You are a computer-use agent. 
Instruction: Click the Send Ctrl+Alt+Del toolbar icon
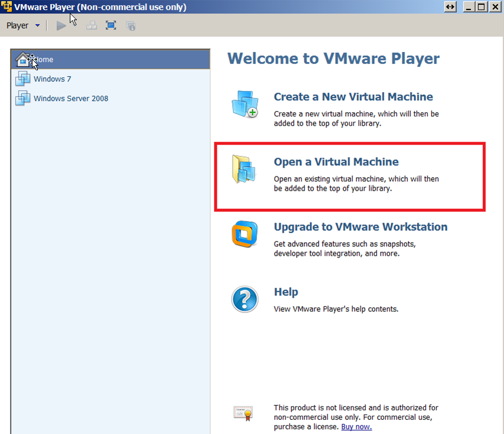pos(92,25)
